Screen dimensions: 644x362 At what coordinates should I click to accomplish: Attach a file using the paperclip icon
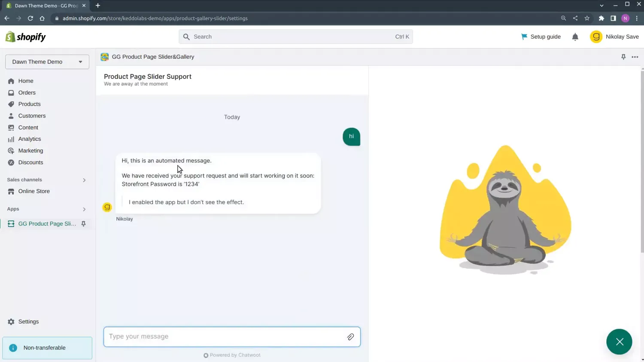tap(350, 337)
